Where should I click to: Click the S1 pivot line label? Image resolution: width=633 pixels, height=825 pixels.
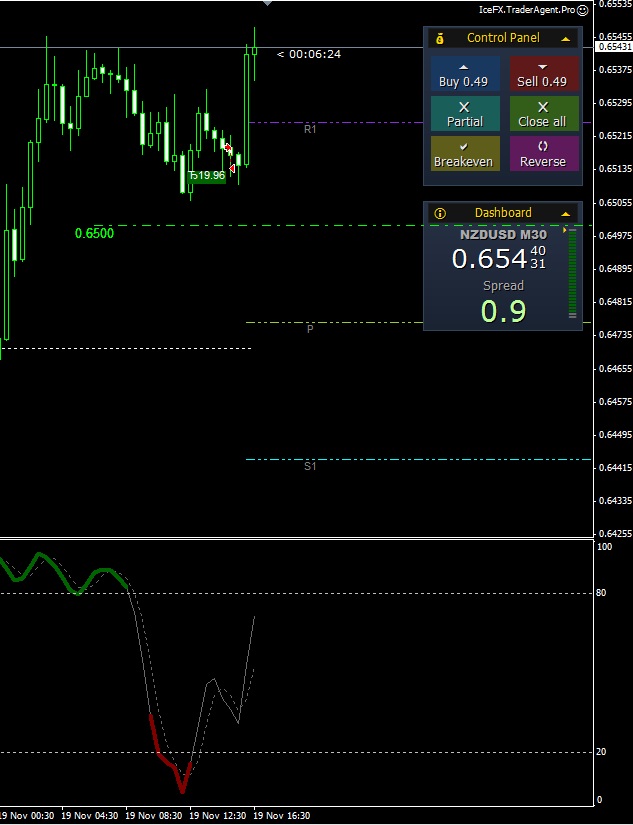310,466
